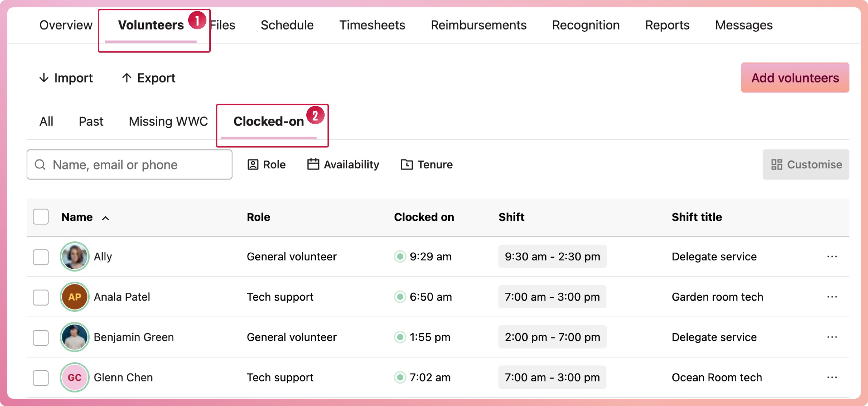Open the Missing WWC sub-tab
The image size is (868, 406).
[168, 121]
